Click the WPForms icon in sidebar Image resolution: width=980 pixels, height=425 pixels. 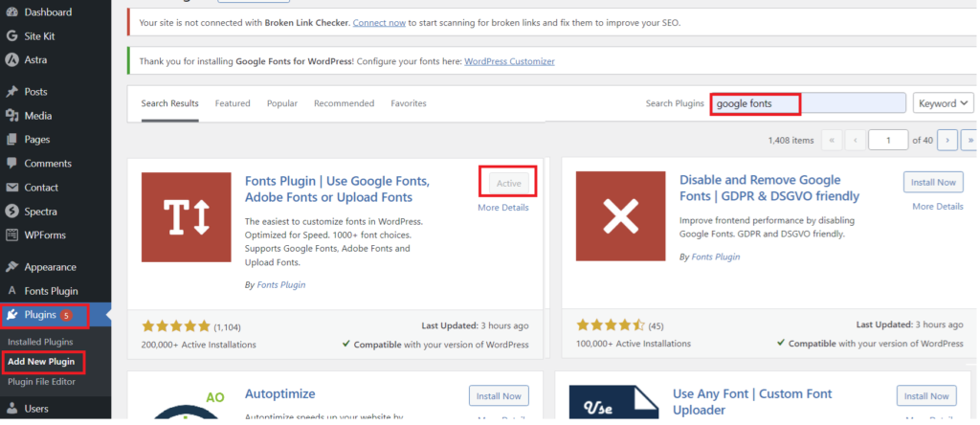[11, 235]
